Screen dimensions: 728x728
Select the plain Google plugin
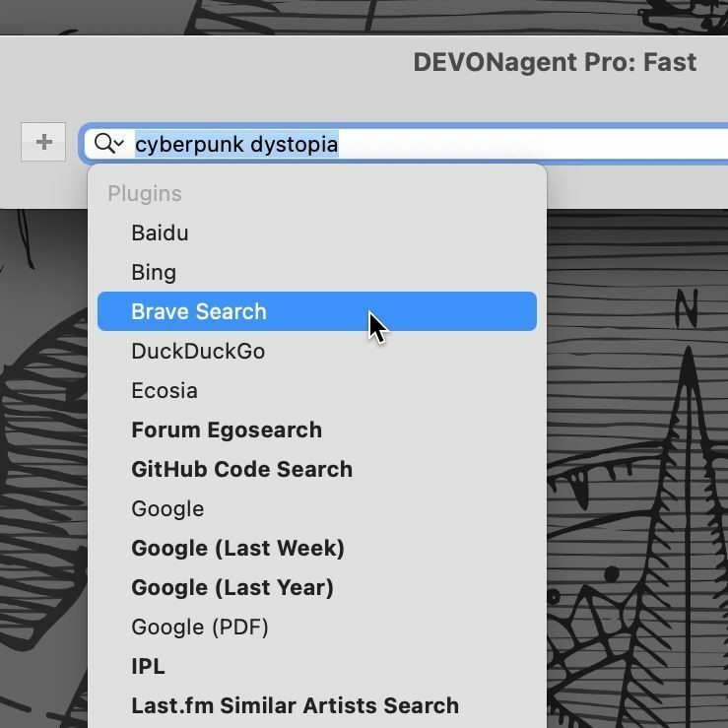point(317,509)
